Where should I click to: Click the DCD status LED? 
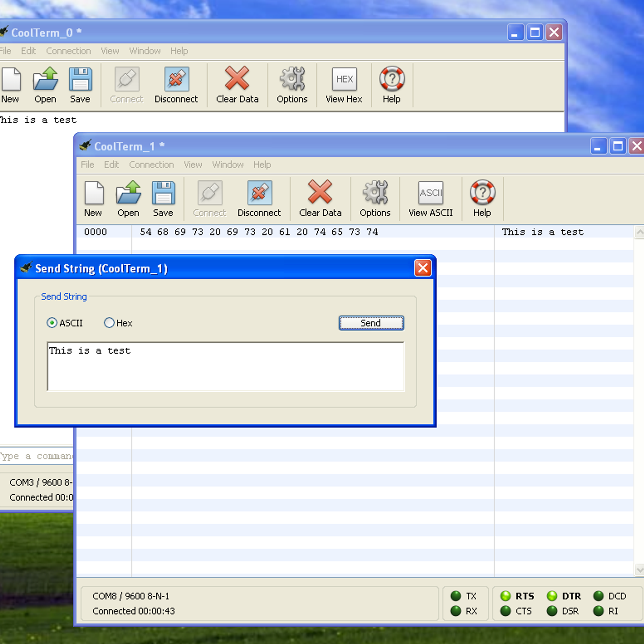tap(599, 596)
